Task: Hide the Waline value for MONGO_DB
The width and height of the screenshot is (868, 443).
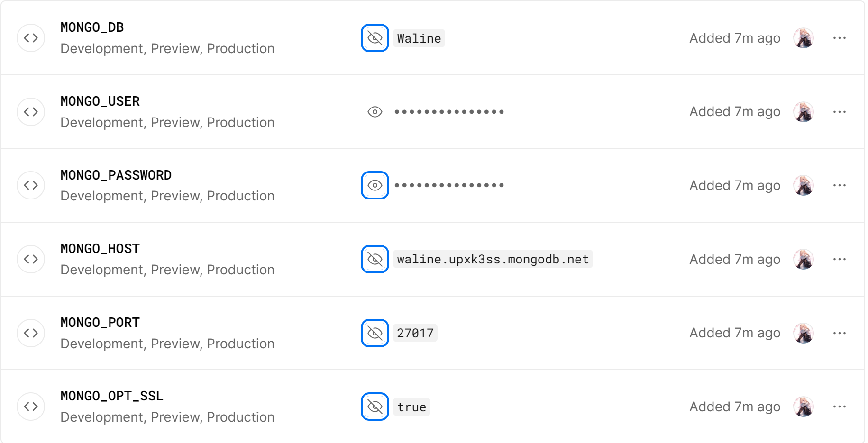Action: (375, 38)
